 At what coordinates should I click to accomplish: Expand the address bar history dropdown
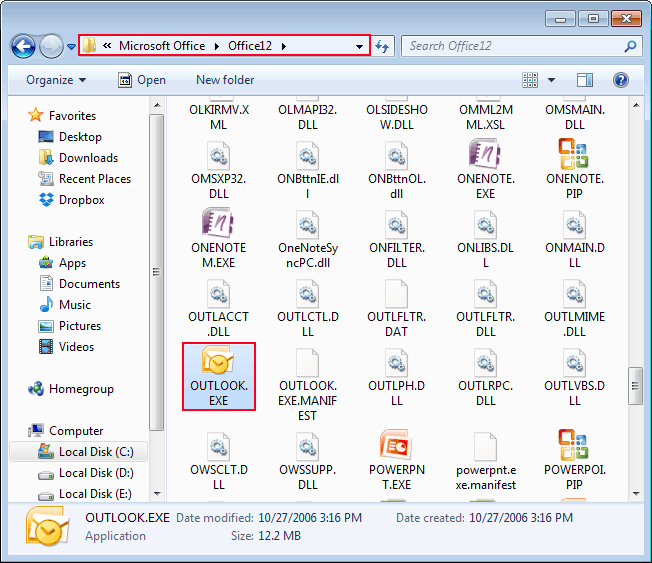359,46
